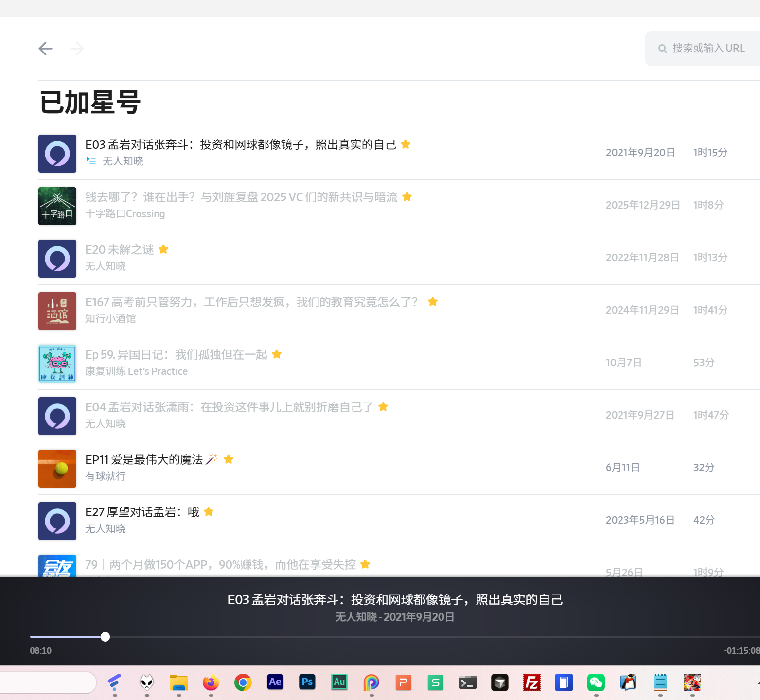Open After Effects from the taskbar

coord(275,682)
